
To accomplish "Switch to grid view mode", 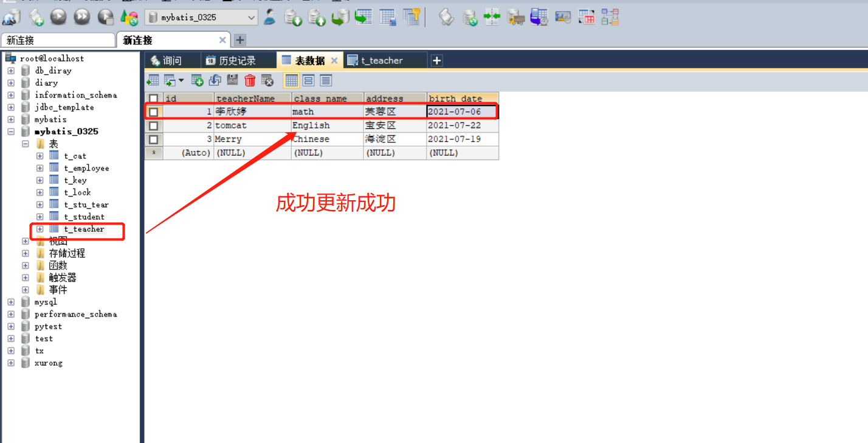I will pos(291,80).
